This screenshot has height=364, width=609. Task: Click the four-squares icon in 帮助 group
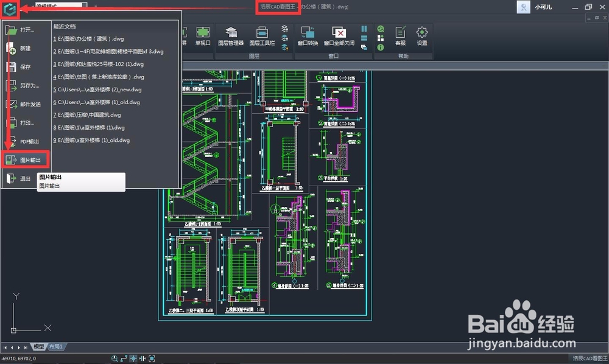381,38
